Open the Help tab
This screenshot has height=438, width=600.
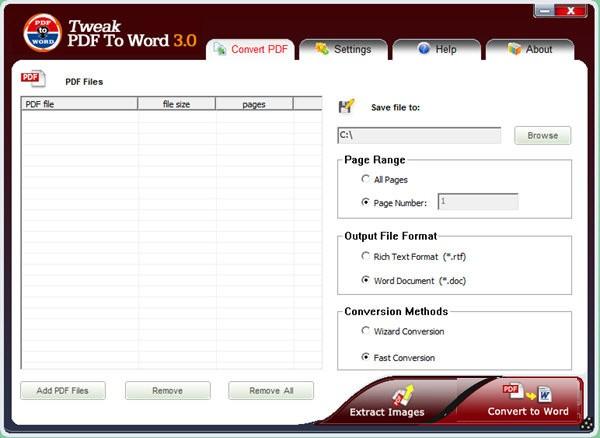(437, 49)
